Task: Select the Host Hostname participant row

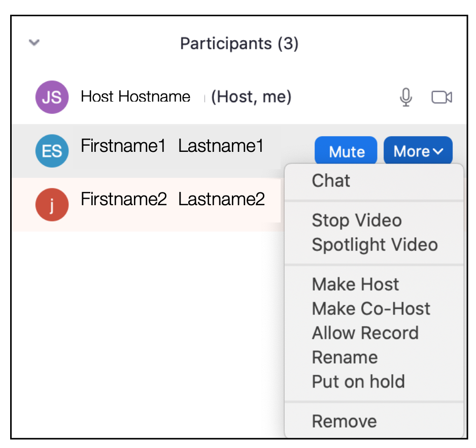Action: pyautogui.click(x=239, y=97)
